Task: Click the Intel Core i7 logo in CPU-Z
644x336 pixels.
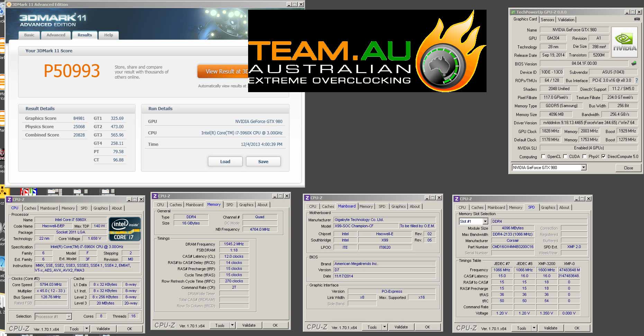Action: pos(125,229)
